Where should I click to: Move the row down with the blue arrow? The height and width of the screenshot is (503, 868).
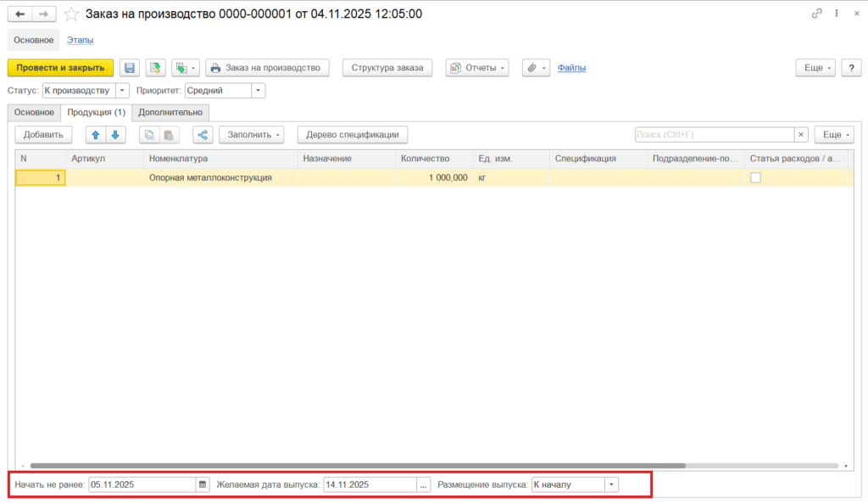[115, 135]
